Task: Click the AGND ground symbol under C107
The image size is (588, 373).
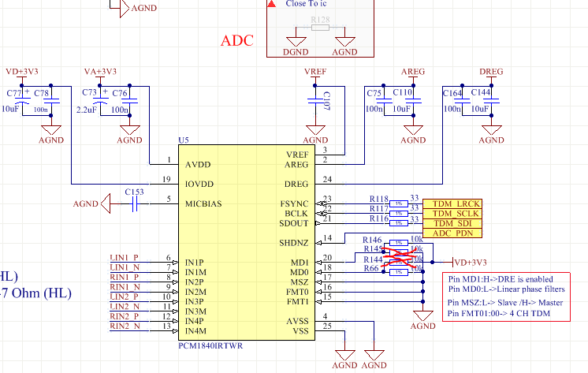Action: point(315,130)
